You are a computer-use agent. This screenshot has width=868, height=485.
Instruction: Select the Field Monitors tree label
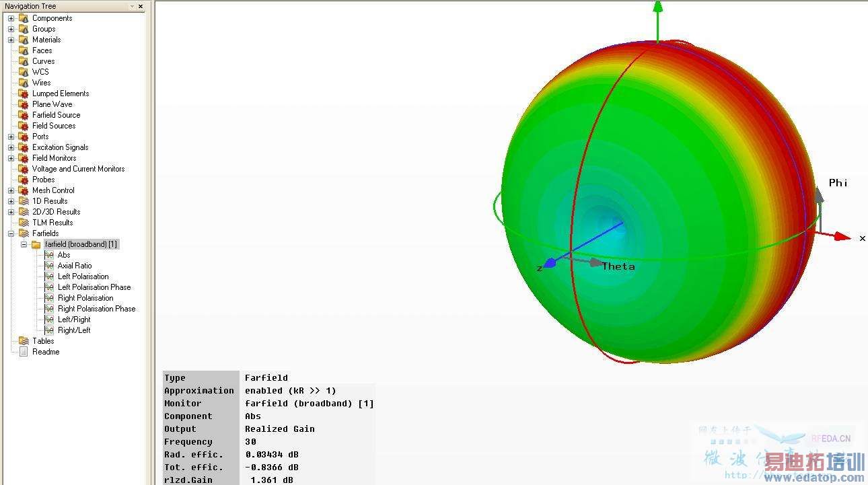(55, 158)
